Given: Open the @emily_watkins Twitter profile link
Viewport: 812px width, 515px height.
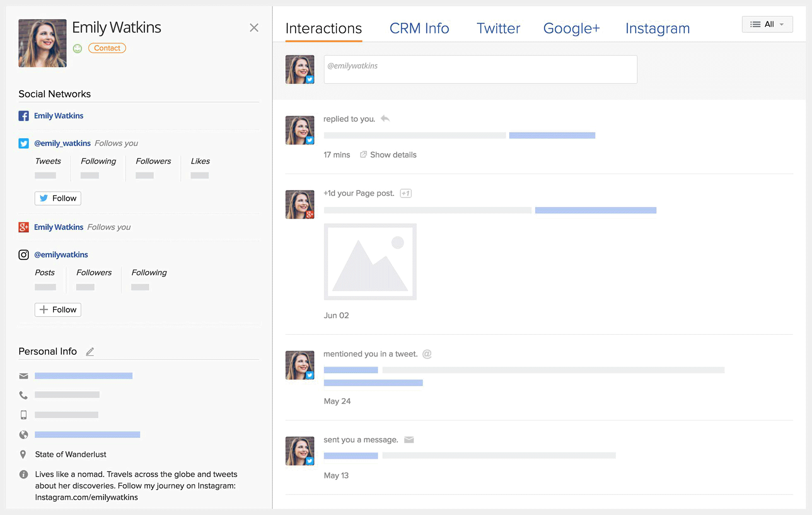Looking at the screenshot, I should point(62,143).
